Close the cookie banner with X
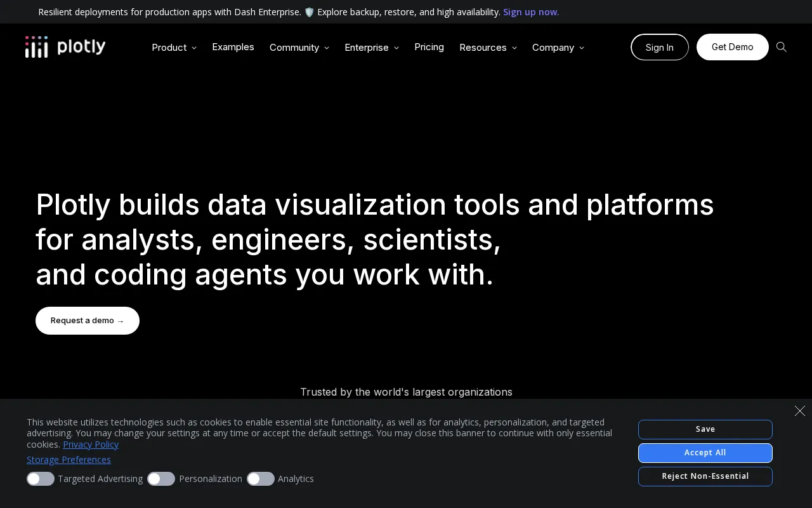Viewport: 812px width, 508px height. click(x=800, y=411)
